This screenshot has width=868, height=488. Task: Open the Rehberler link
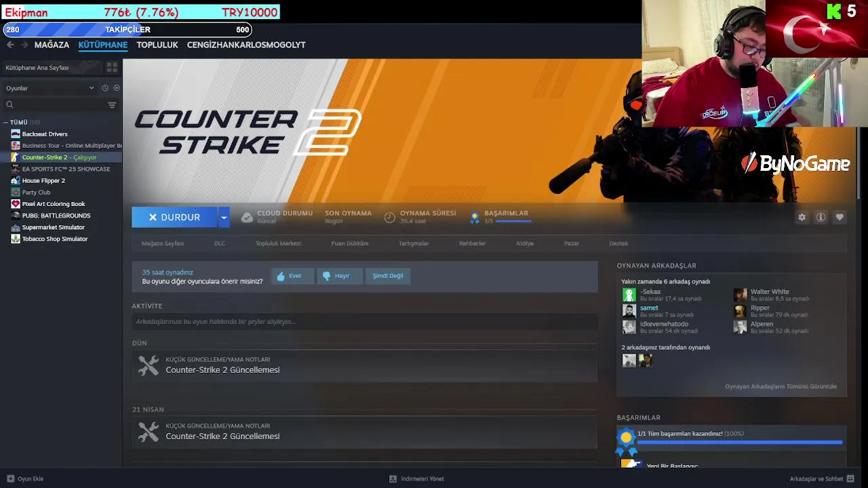click(x=473, y=243)
